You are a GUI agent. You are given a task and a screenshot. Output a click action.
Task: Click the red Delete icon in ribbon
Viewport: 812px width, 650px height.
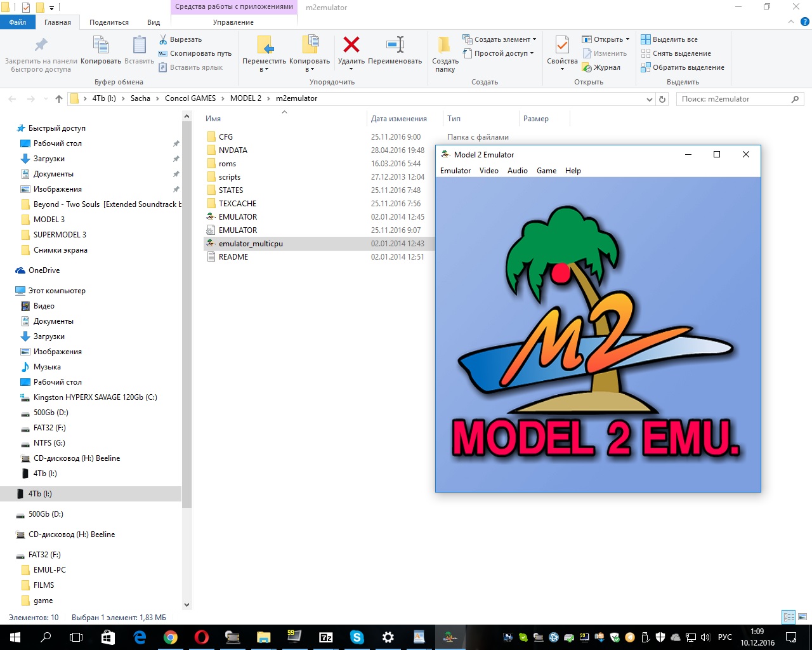(x=351, y=46)
